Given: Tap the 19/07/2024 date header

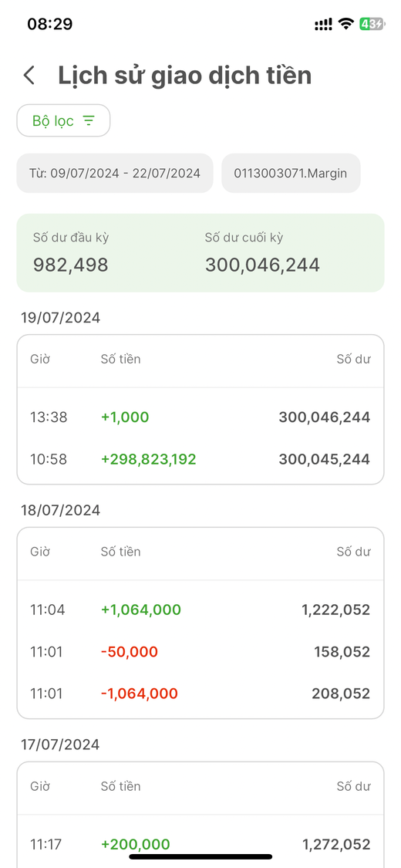Looking at the screenshot, I should coord(61,318).
